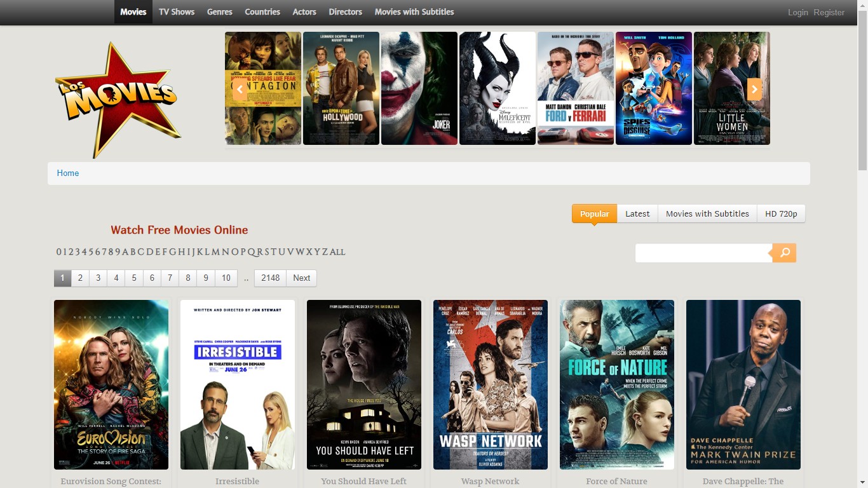Open the Little Women poster
The width and height of the screenshot is (868, 488).
click(732, 88)
